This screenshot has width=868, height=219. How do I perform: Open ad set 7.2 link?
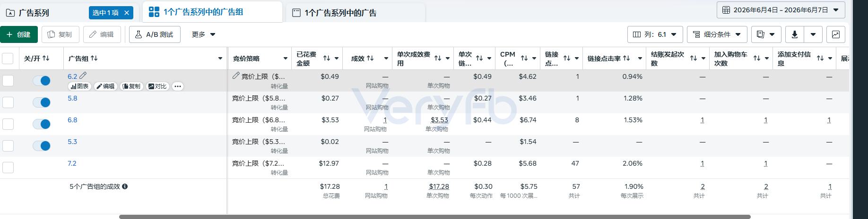point(72,163)
